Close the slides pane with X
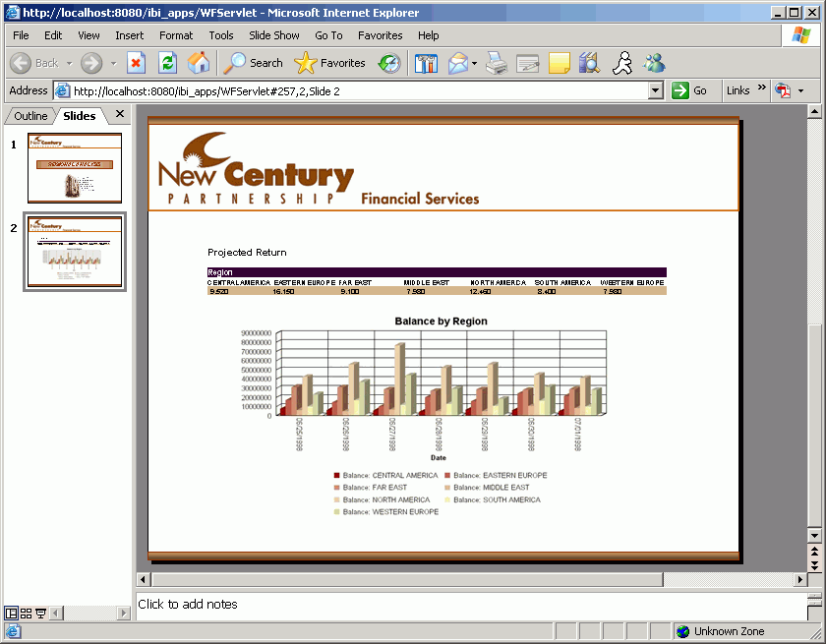Screen dimensions: 826x644 tap(120, 114)
